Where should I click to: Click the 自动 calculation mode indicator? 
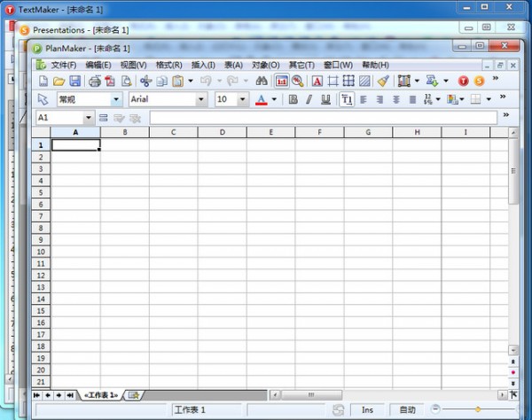point(407,410)
